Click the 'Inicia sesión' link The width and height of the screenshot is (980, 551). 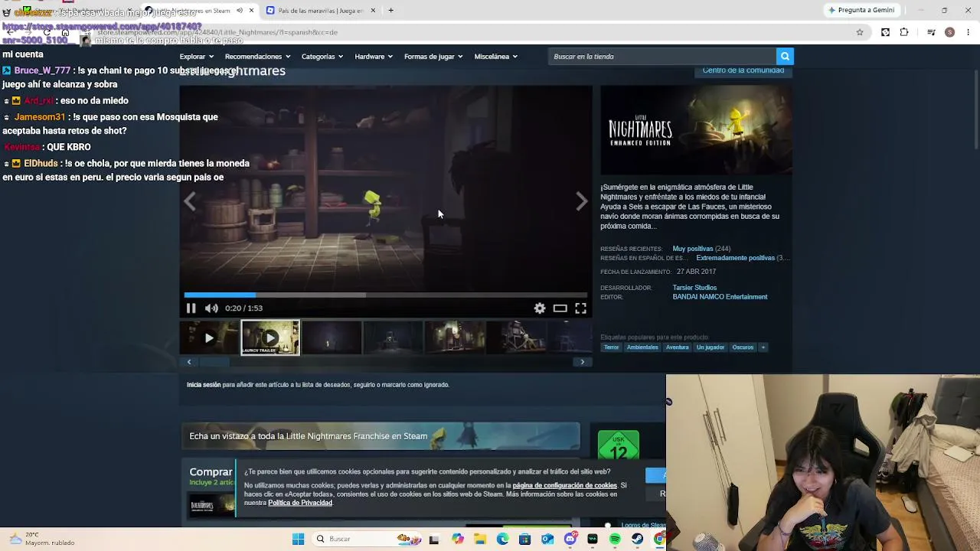204,385
